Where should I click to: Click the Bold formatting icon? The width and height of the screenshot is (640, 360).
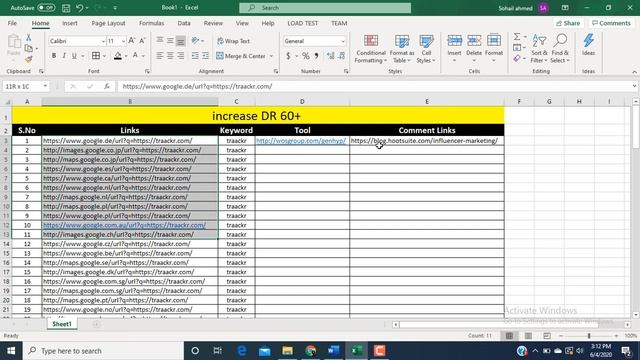(54, 56)
